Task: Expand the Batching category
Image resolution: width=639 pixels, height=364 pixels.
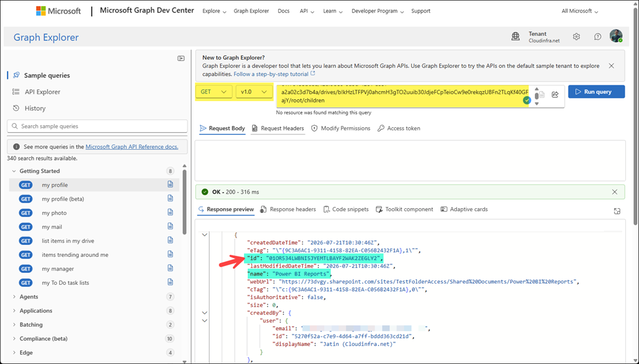Action: coord(14,325)
